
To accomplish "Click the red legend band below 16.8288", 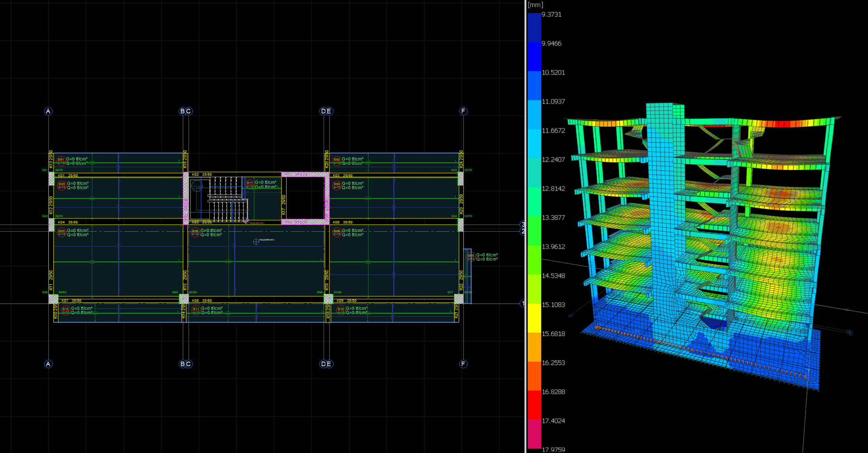I will (x=534, y=405).
